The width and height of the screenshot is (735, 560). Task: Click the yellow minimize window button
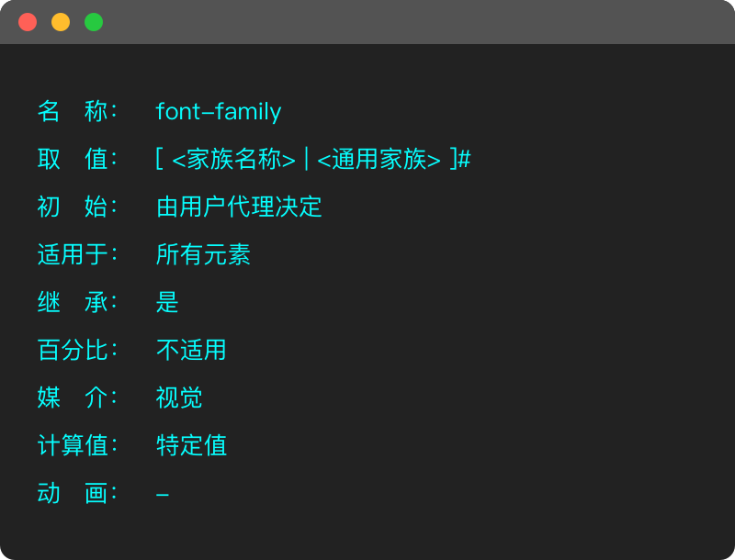(61, 22)
